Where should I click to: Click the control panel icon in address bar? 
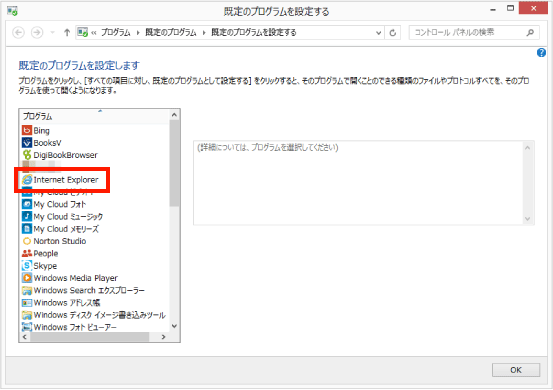[83, 33]
